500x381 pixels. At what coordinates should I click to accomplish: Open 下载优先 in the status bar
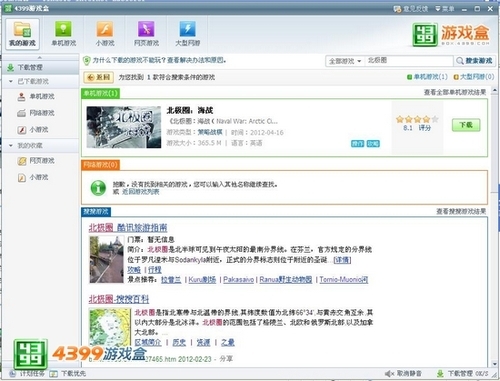(x=68, y=374)
